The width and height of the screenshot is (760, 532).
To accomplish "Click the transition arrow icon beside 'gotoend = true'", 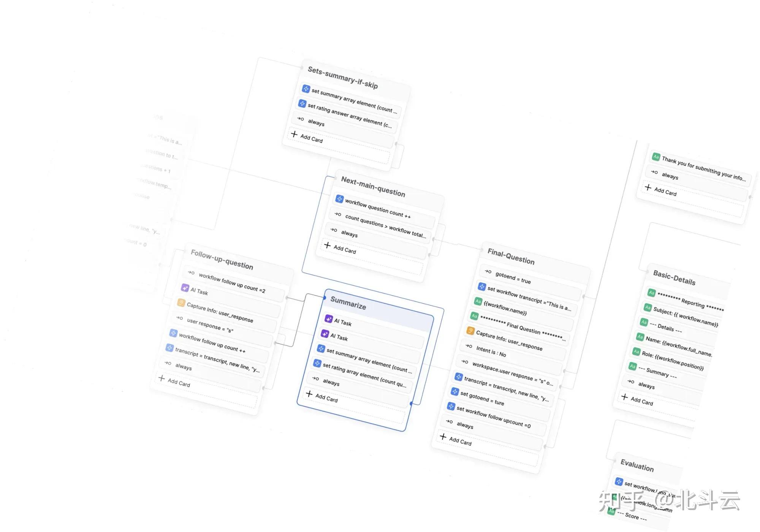I will 488,271.
